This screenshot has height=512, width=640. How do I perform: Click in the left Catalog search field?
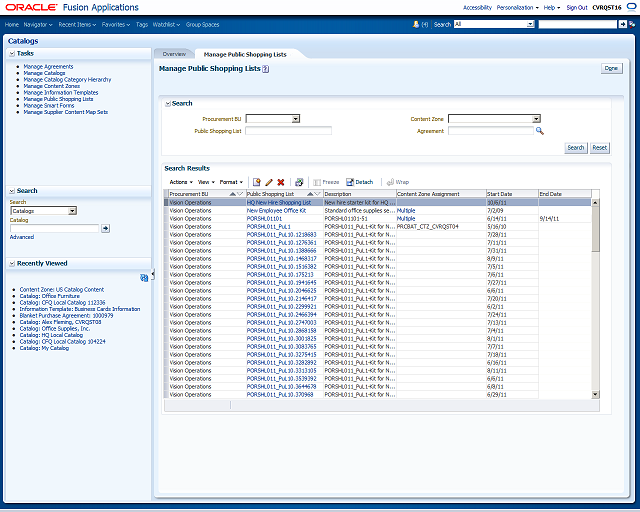(54, 228)
